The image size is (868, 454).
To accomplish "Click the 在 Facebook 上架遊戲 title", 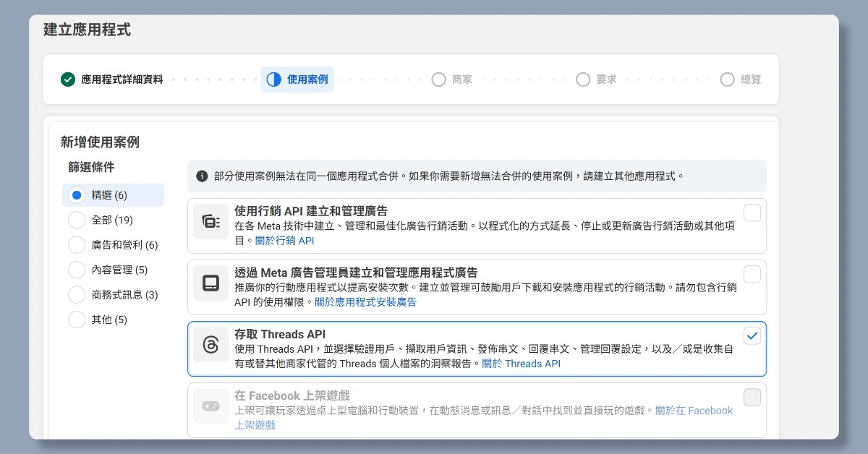I will (292, 395).
